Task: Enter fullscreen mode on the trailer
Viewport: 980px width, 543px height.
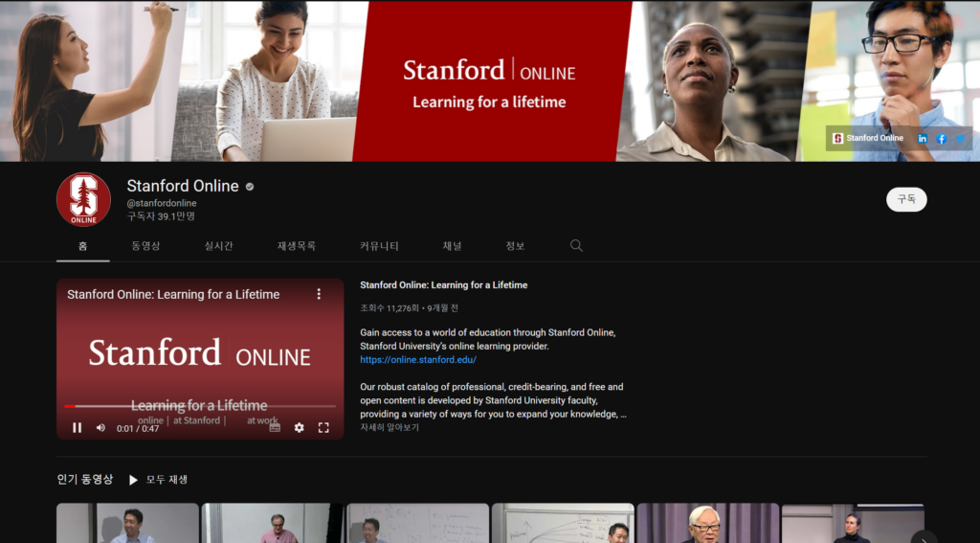Action: 323,428
